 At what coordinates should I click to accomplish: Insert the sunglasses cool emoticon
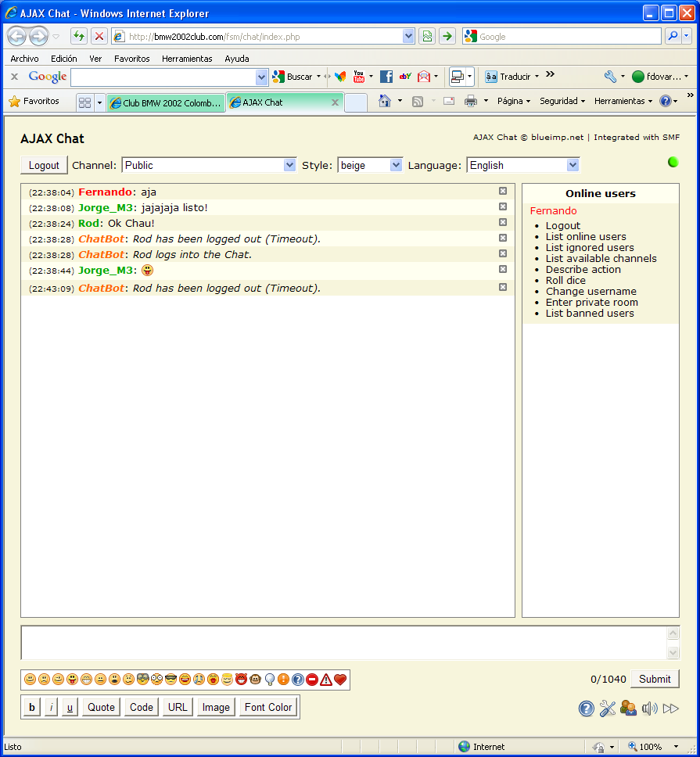click(x=171, y=680)
